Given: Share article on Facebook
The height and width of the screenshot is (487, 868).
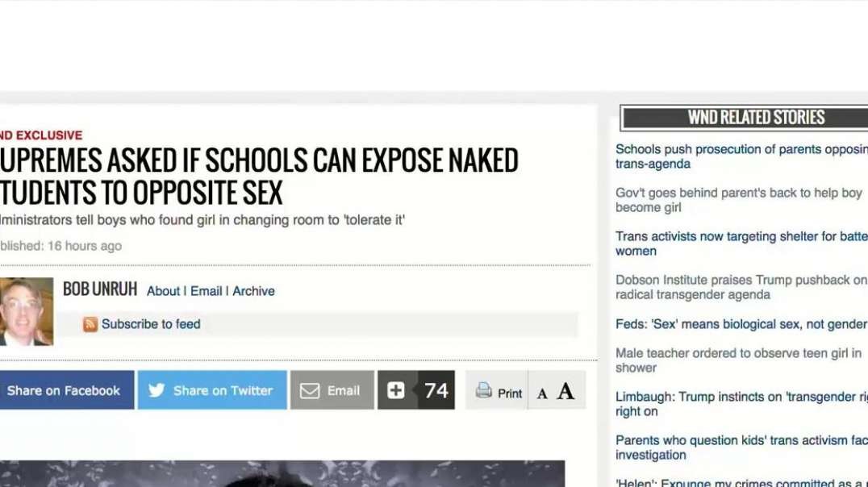Looking at the screenshot, I should pos(67,390).
